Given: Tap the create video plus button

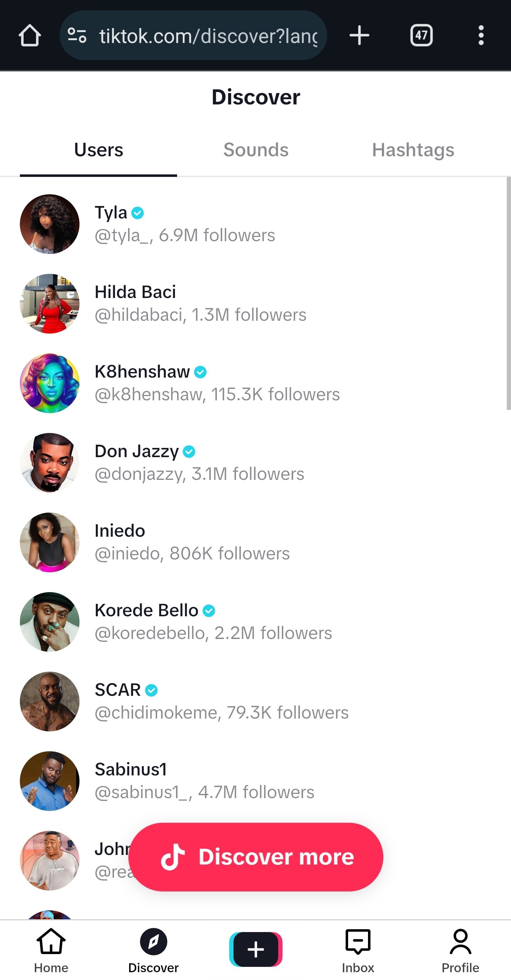Looking at the screenshot, I should [255, 949].
